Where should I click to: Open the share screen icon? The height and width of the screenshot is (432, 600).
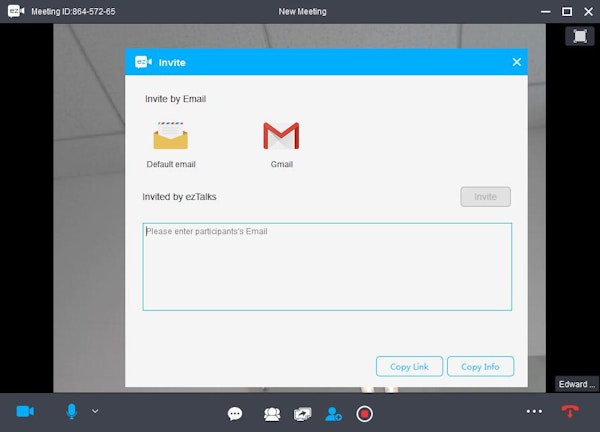tap(302, 414)
